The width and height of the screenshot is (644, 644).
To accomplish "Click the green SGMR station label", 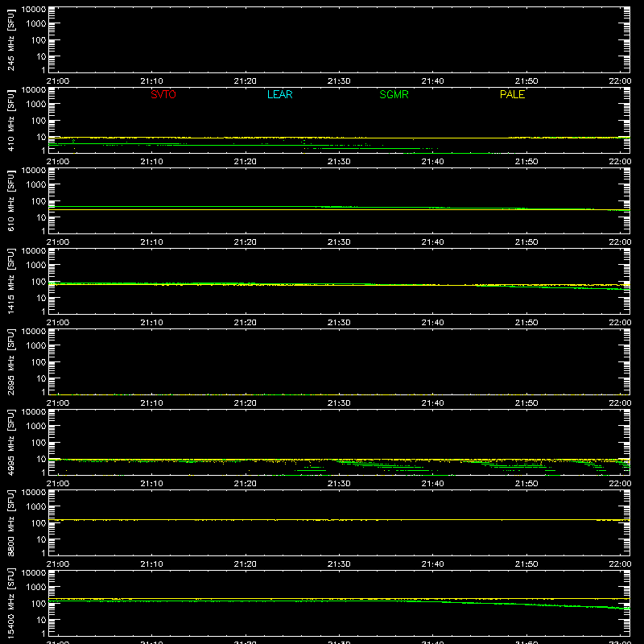I will pyautogui.click(x=394, y=94).
